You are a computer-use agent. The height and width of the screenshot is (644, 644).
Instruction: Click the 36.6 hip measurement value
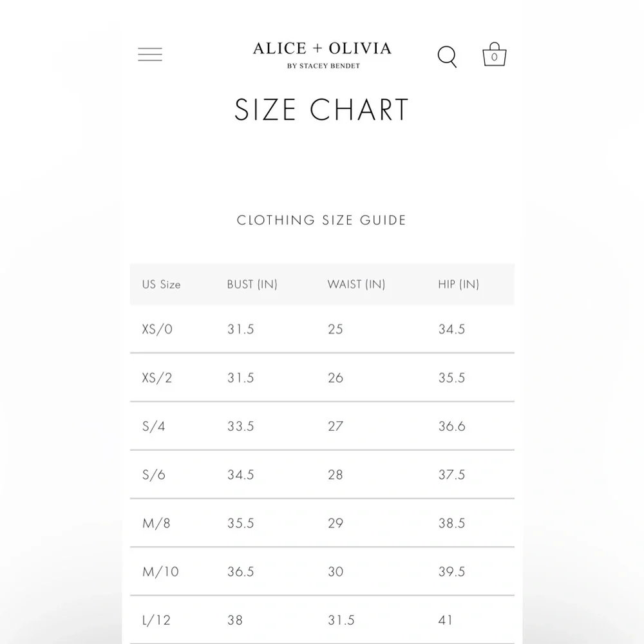[x=451, y=426]
